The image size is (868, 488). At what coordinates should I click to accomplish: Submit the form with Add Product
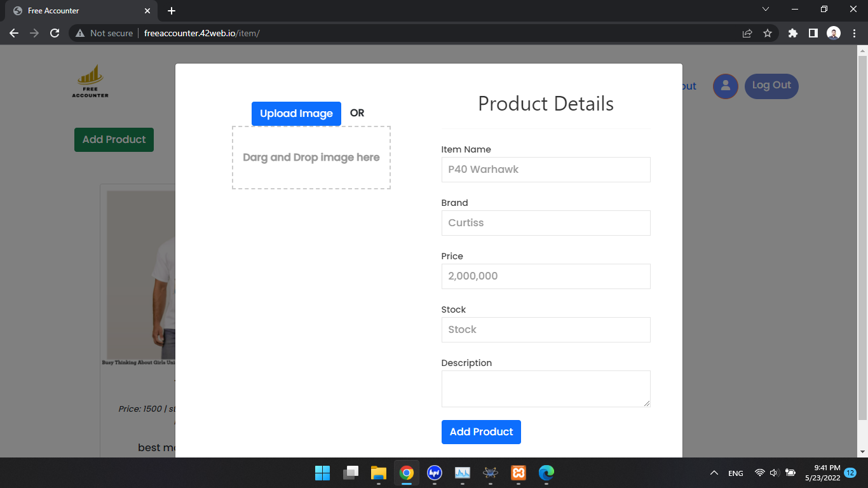point(481,431)
